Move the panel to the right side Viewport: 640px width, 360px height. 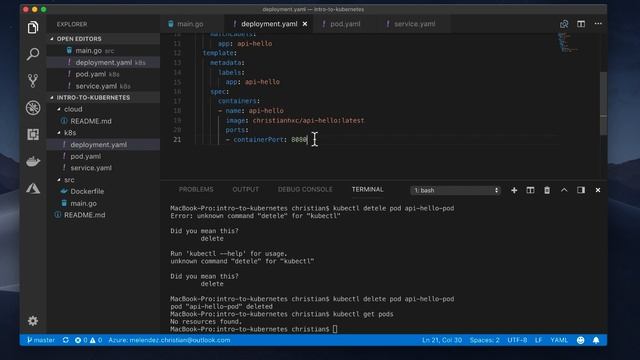(x=581, y=190)
